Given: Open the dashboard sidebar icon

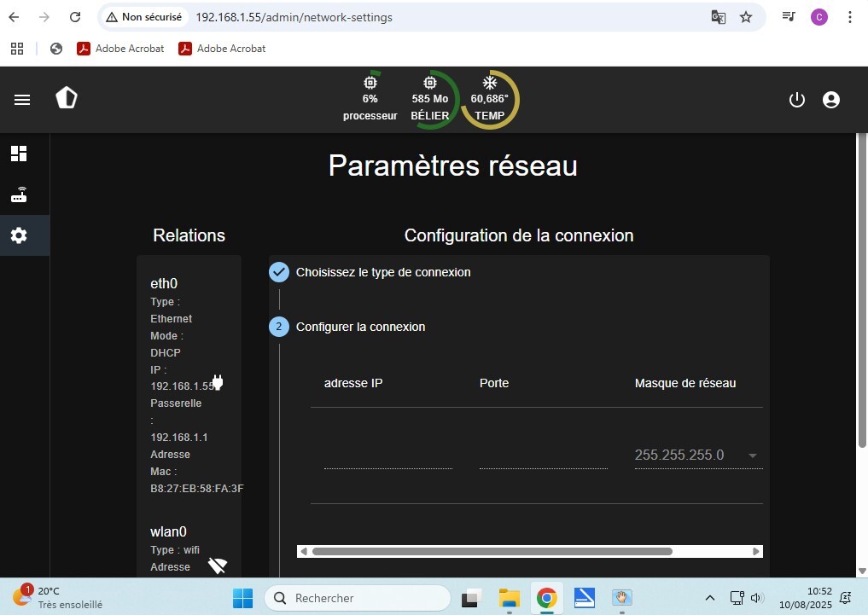Looking at the screenshot, I should coord(19,154).
